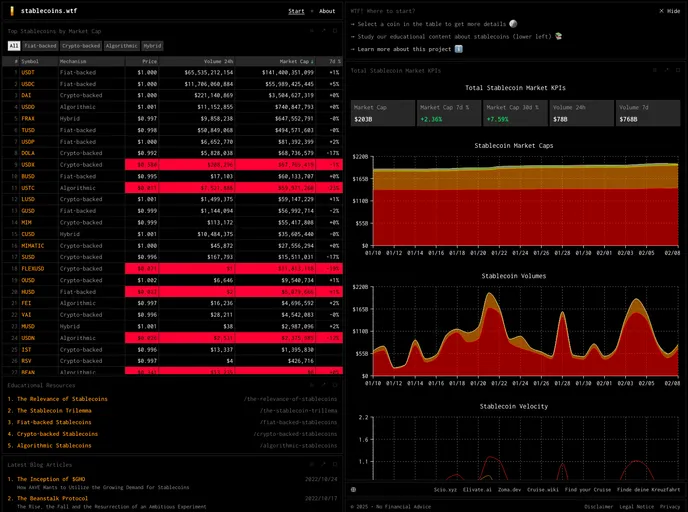Image resolution: width=688 pixels, height=512 pixels.
Task: Open the Zoma.dev footer link
Action: 509,490
